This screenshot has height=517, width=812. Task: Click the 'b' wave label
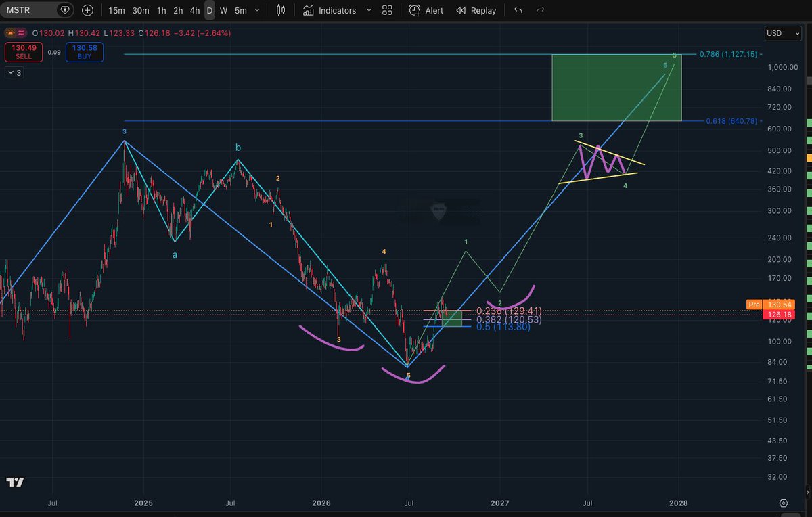pos(238,147)
